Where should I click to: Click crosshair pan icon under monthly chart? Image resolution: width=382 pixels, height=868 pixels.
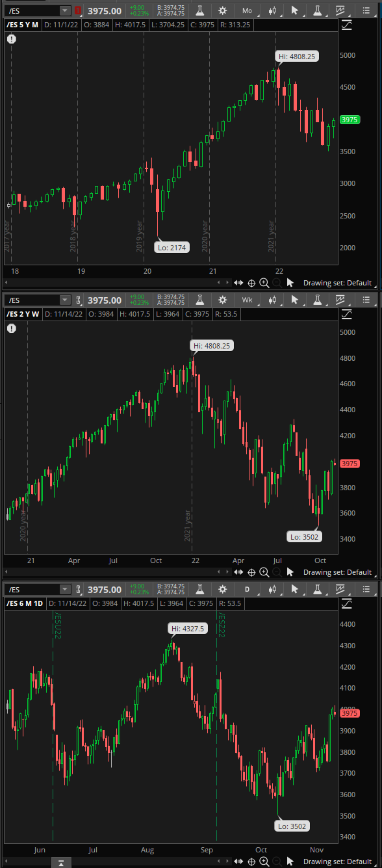(x=251, y=283)
